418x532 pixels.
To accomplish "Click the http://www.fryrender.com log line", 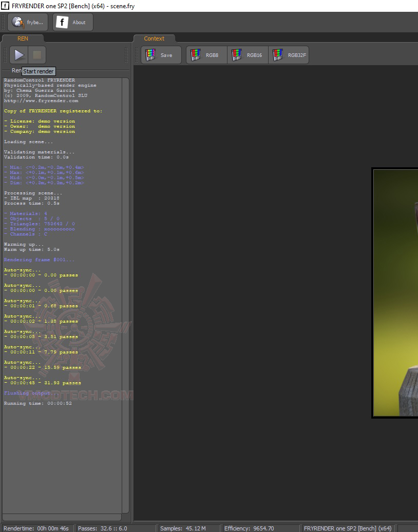I will 41,101.
